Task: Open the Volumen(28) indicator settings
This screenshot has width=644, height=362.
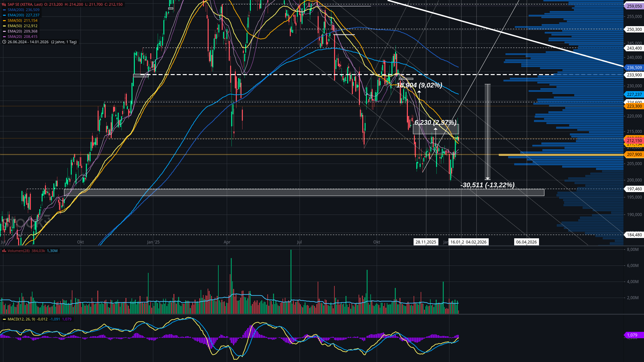Action: pyautogui.click(x=18, y=251)
